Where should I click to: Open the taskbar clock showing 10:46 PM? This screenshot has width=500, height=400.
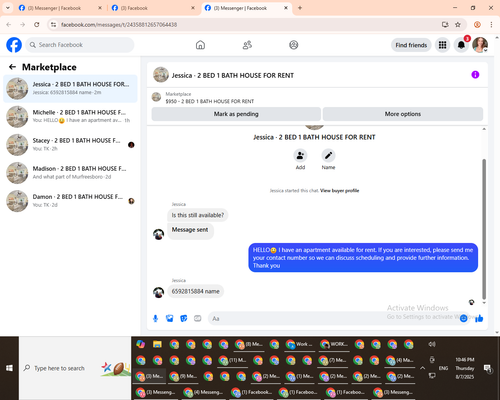tap(465, 368)
